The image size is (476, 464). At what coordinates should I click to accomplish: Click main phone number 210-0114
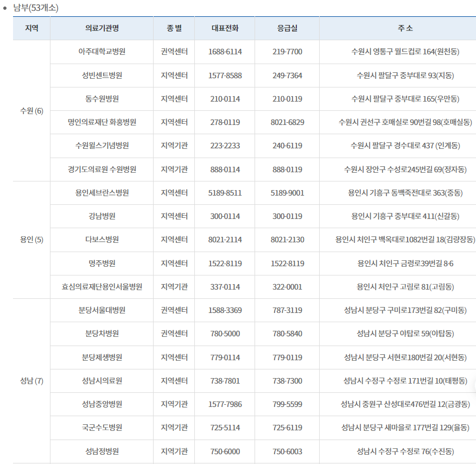coord(225,99)
